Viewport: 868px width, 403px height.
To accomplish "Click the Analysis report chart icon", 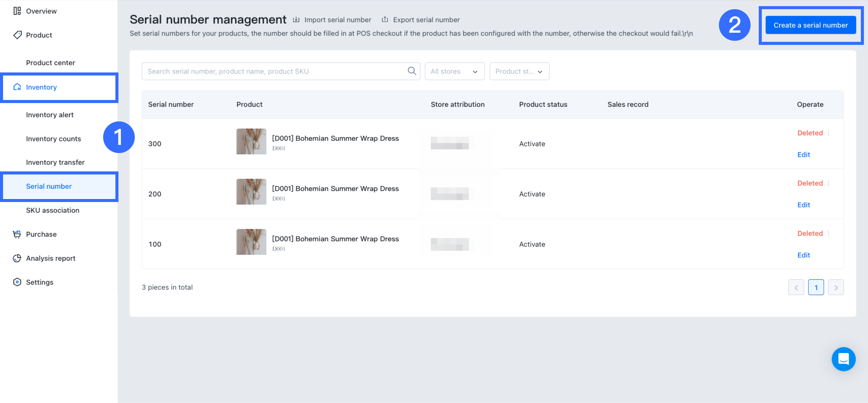I will tap(17, 258).
